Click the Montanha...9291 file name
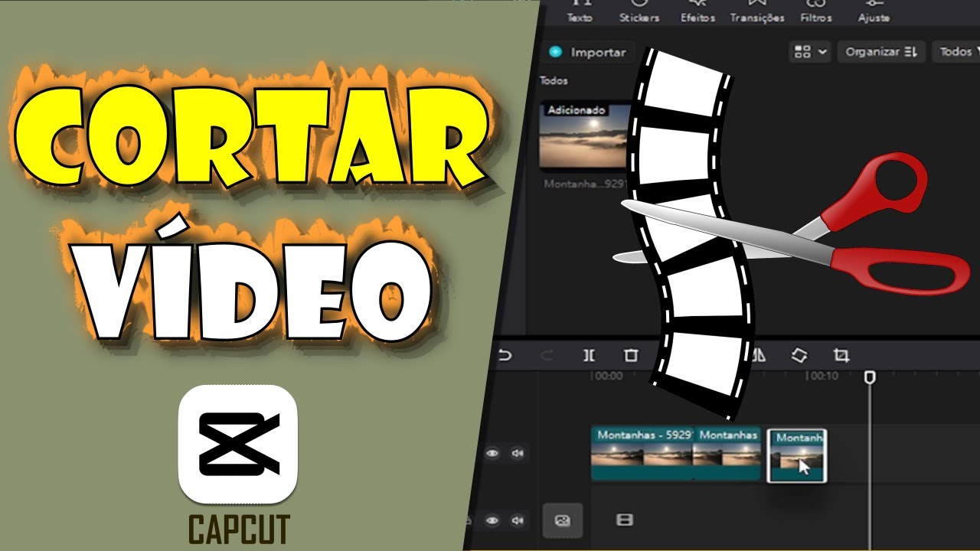 [586, 184]
